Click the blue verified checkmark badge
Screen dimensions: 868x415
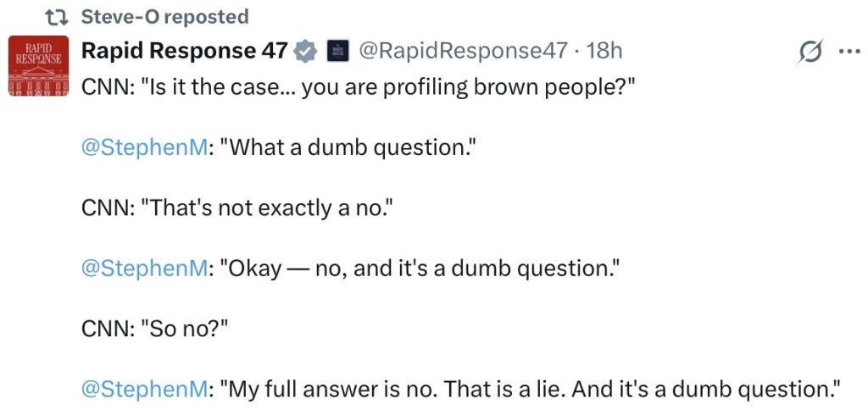click(x=304, y=52)
